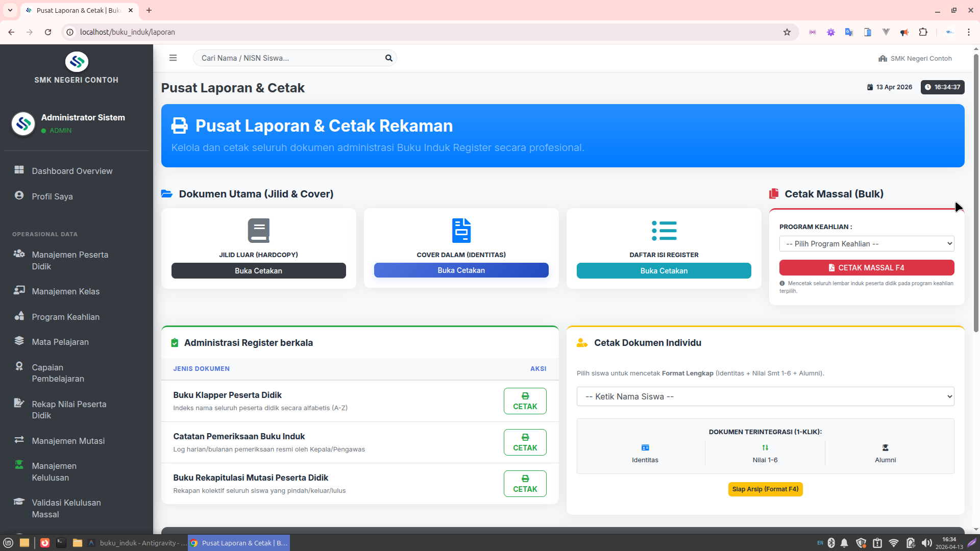
Task: Open browser extensions puzzle icon
Action: (x=923, y=32)
